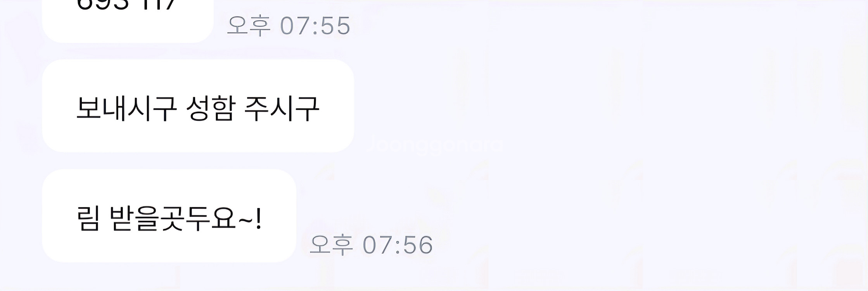Select the word 성함 in the message
The height and width of the screenshot is (291, 868).
211,108
